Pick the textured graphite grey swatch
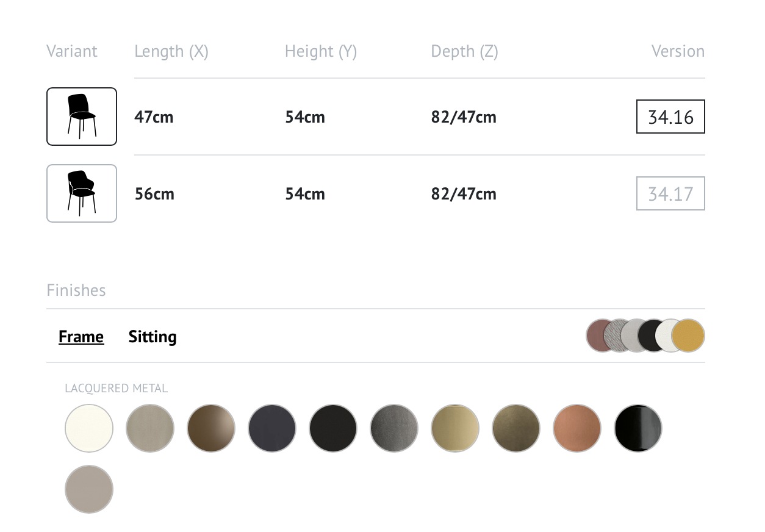 point(394,428)
